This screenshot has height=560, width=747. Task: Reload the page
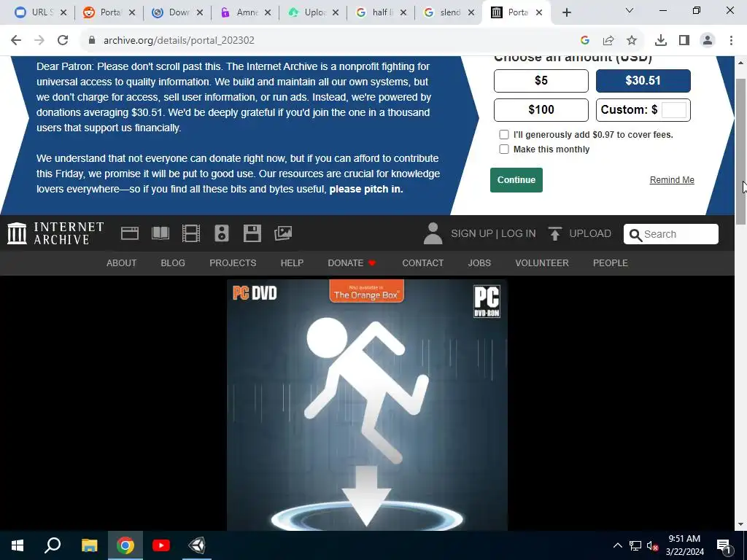[x=63, y=40]
